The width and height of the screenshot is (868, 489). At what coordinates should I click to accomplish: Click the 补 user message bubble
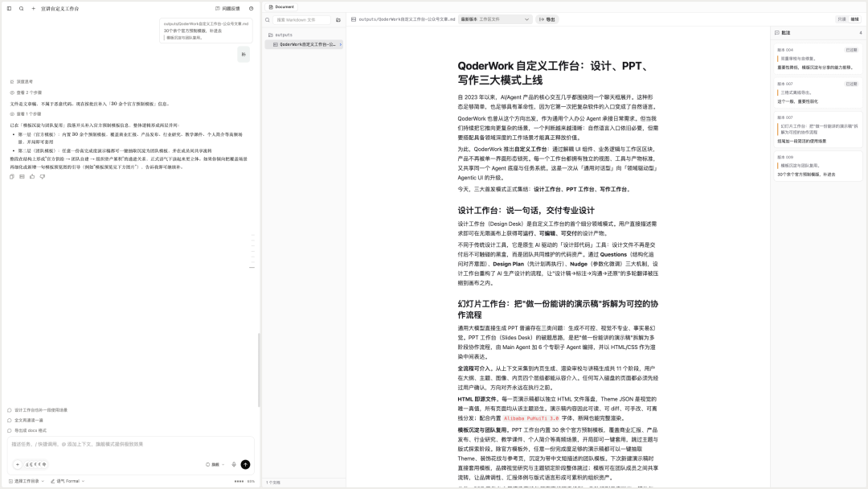[x=244, y=54]
